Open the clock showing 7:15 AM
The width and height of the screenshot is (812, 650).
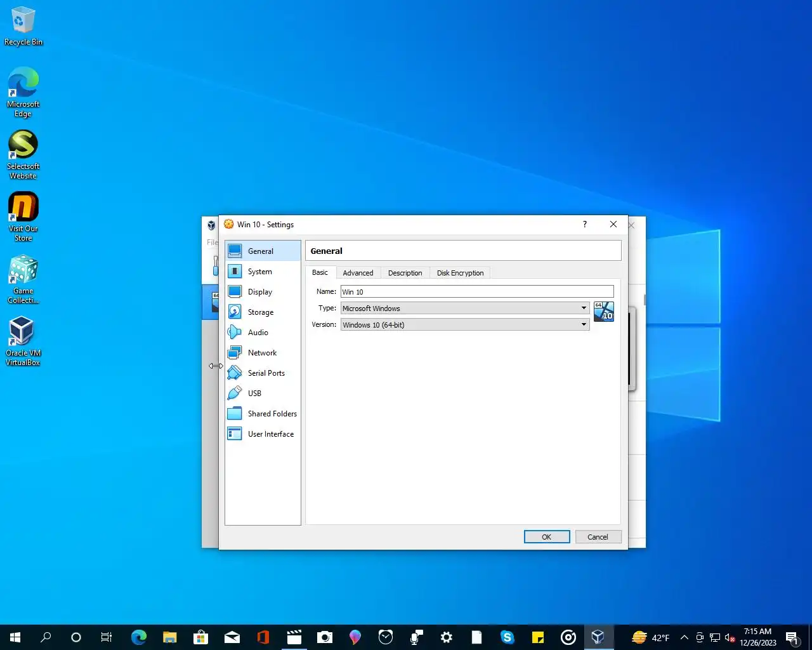coord(757,637)
